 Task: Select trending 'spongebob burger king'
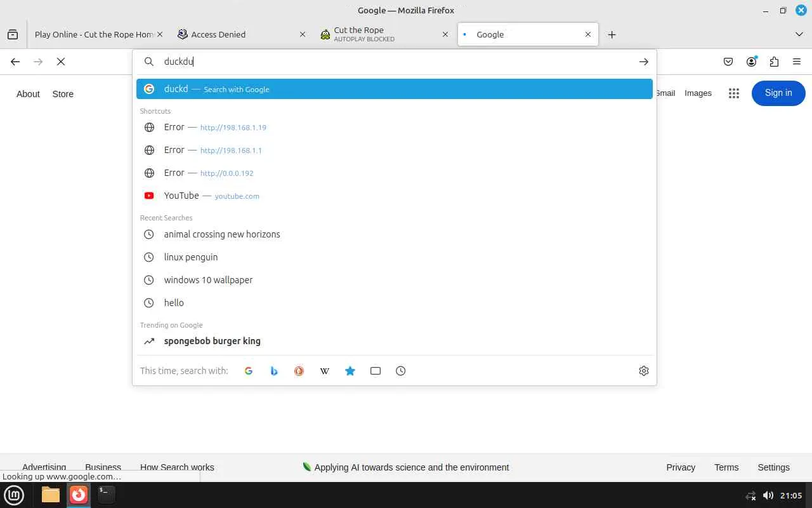[x=395, y=341]
